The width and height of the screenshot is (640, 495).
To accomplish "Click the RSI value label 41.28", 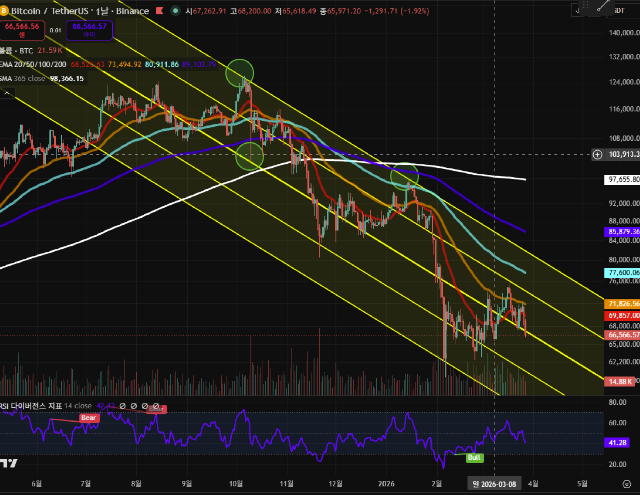I will coord(618,442).
